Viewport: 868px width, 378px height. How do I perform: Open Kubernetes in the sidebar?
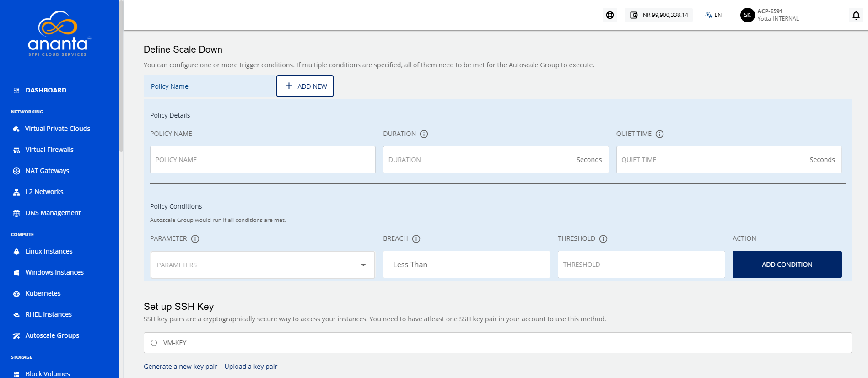[43, 293]
